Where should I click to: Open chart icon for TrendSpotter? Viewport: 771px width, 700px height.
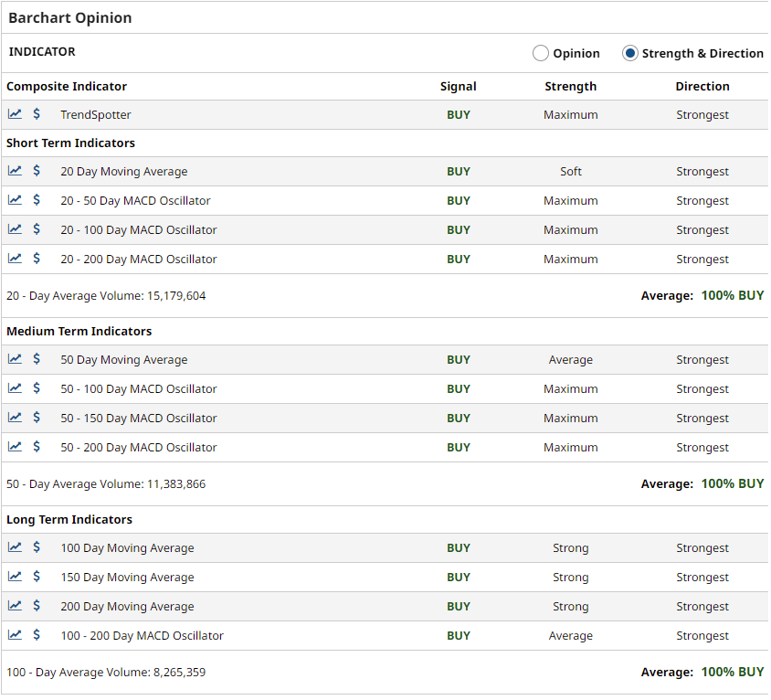pyautogui.click(x=15, y=114)
